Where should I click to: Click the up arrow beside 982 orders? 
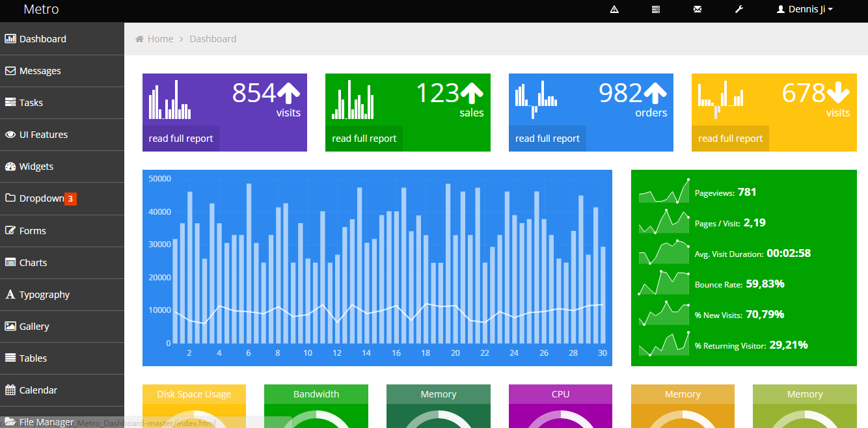click(x=655, y=93)
